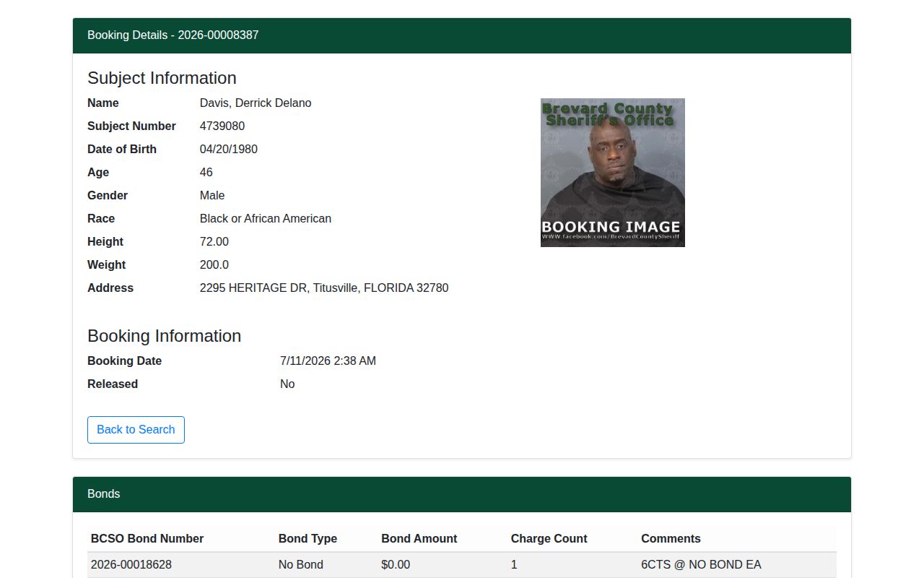
Task: Select the Booking Details - 2026-00008387 header text
Action: (173, 35)
